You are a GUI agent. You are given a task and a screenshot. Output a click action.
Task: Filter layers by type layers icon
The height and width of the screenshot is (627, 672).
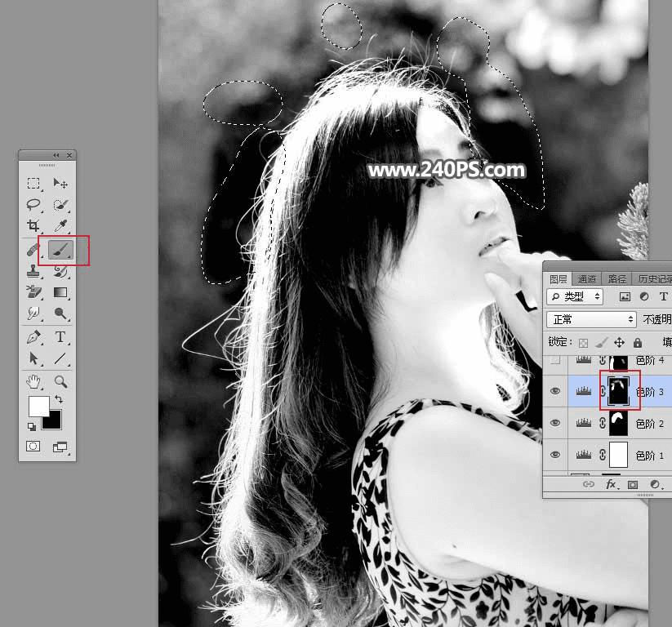coord(664,296)
